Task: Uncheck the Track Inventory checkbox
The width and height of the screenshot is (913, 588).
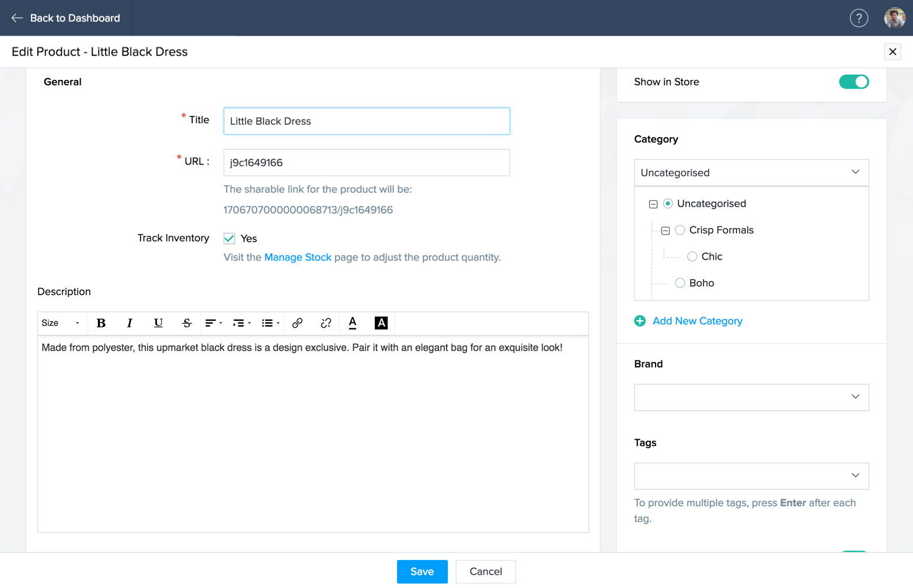Action: click(229, 239)
